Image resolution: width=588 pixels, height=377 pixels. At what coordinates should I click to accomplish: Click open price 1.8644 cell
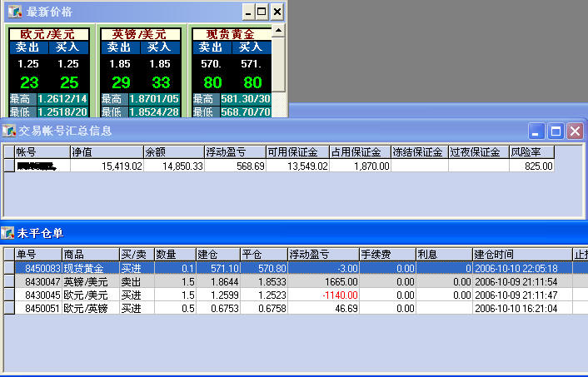218,282
